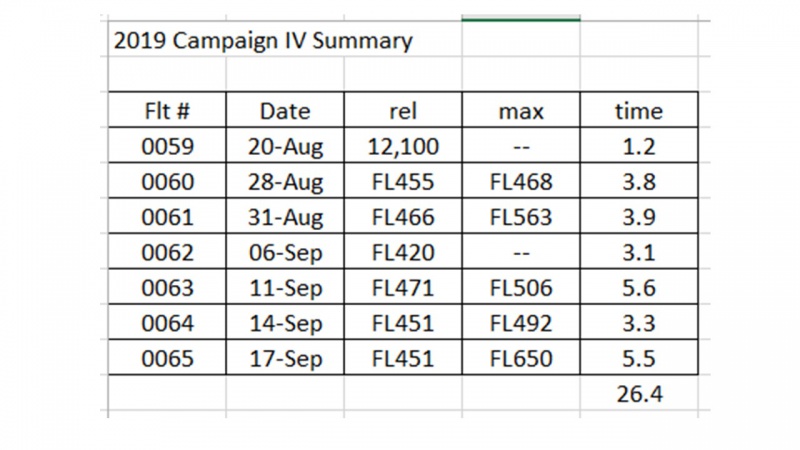Image resolution: width=800 pixels, height=450 pixels.
Task: Click the "rel" header cell
Action: (405, 111)
